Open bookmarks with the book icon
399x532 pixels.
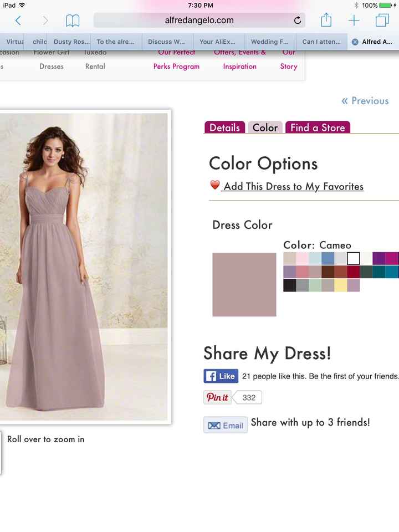click(73, 19)
